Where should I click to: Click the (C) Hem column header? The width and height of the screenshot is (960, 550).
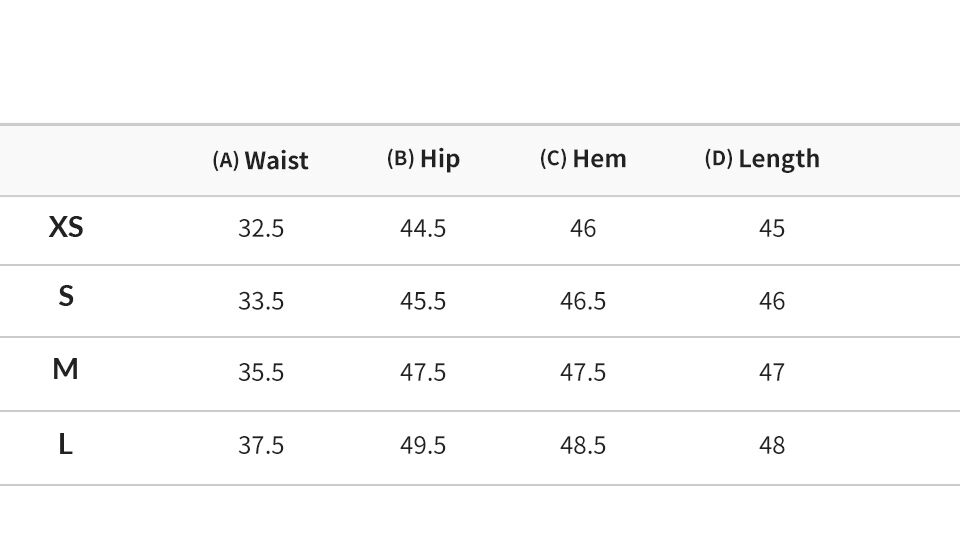[583, 159]
